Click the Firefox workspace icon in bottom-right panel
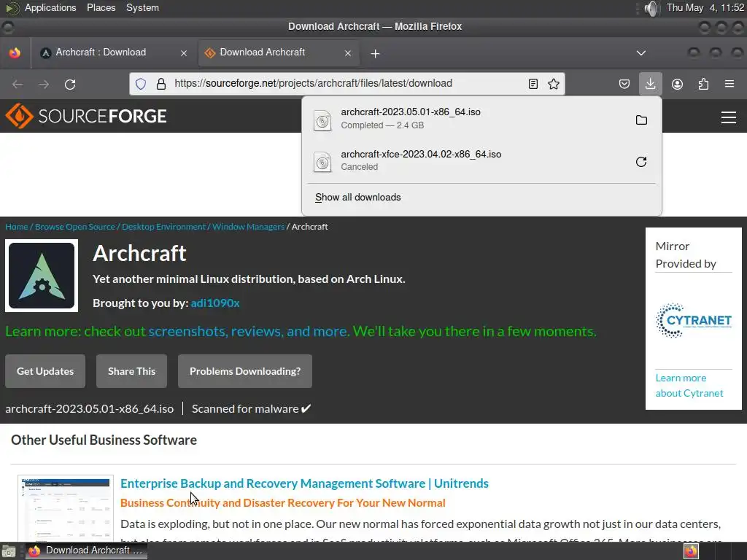This screenshot has height=560, width=747. 691,551
